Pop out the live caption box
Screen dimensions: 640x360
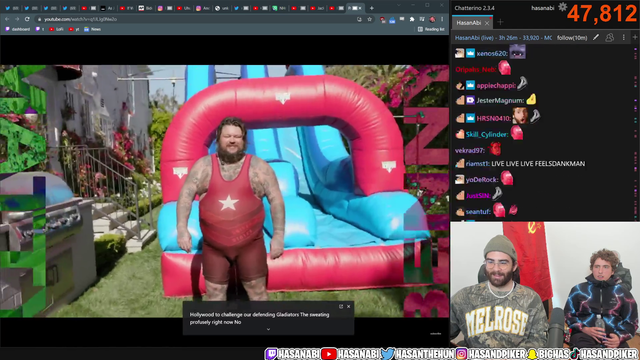341,307
